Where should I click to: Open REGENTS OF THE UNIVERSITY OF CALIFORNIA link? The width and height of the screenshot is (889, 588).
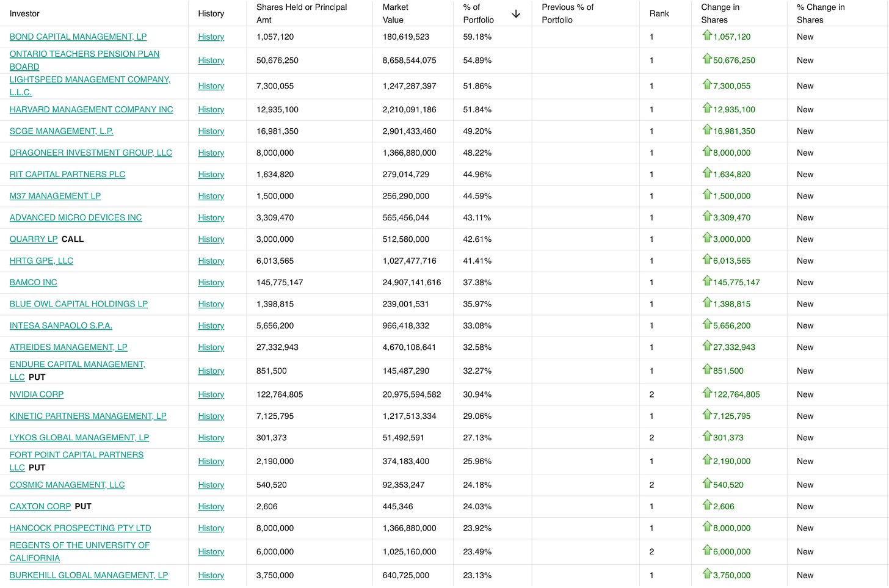pyautogui.click(x=79, y=551)
